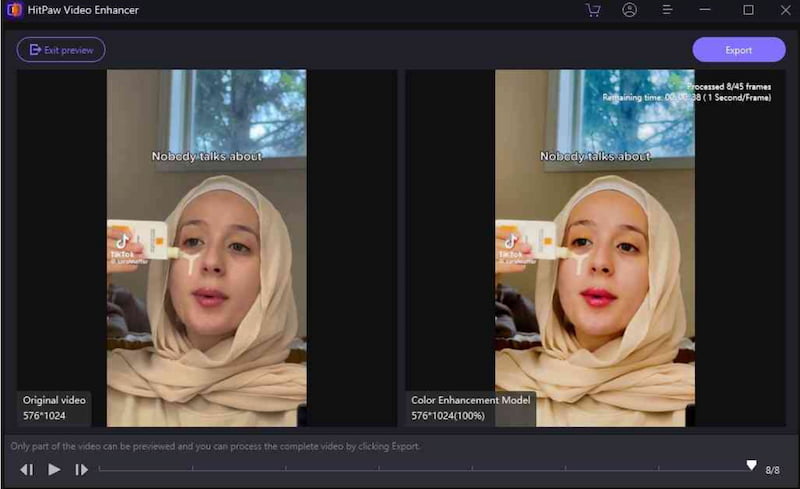Click the color enhanced video preview
The image size is (800, 489).
click(594, 248)
